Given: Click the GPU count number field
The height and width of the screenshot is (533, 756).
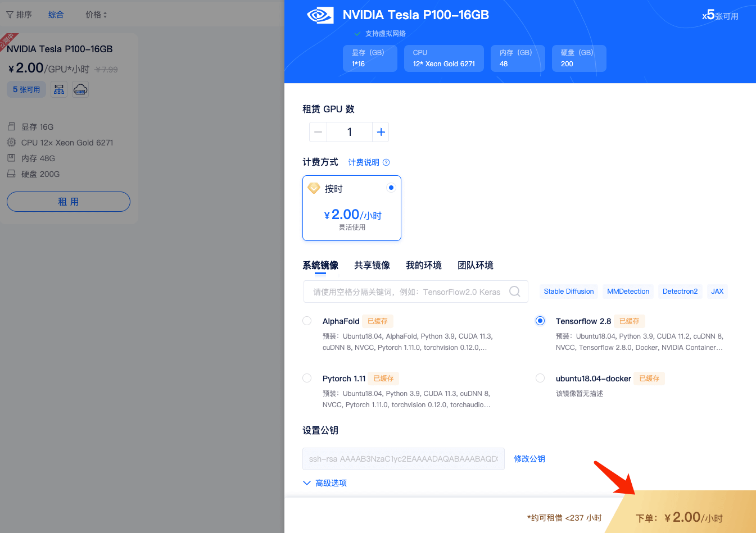Looking at the screenshot, I should point(349,132).
